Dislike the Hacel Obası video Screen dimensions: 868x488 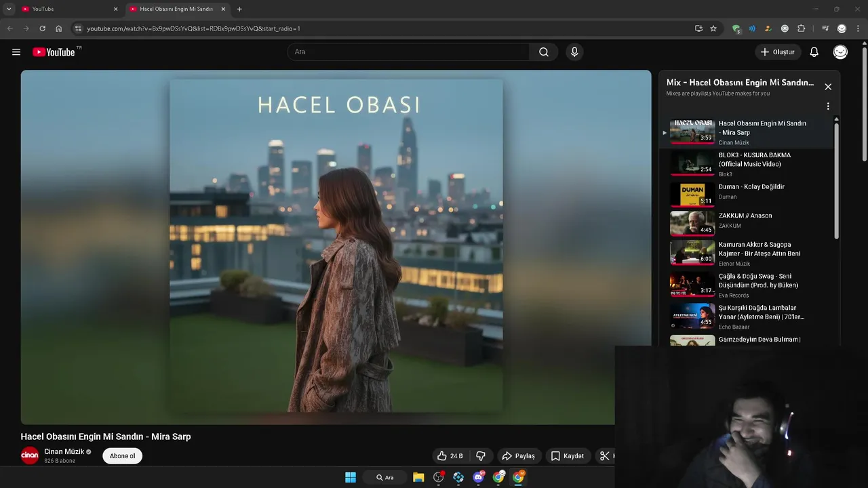click(x=481, y=456)
